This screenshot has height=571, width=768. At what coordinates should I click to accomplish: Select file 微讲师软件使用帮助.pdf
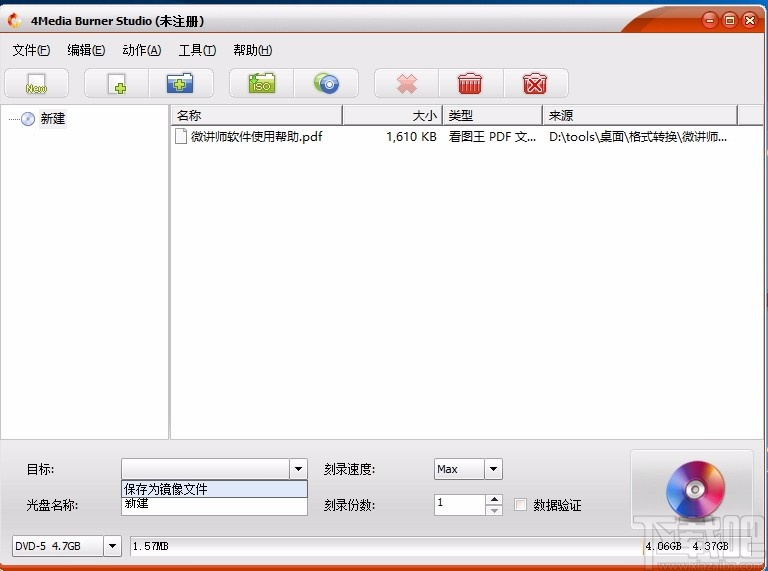click(257, 136)
